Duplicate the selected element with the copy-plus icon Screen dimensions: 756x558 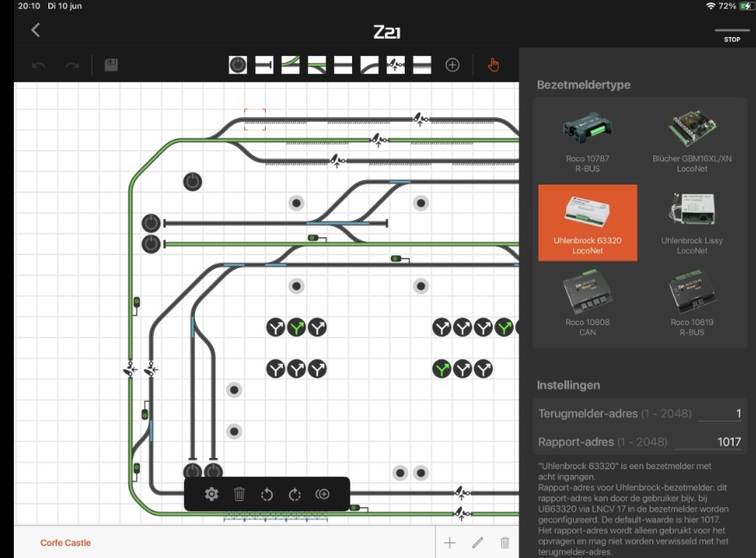coord(323,494)
